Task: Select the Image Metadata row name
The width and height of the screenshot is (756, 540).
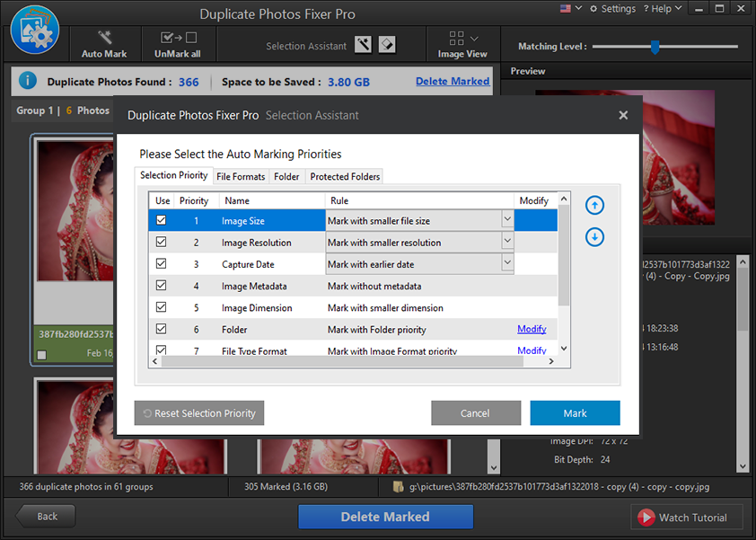Action: [254, 286]
